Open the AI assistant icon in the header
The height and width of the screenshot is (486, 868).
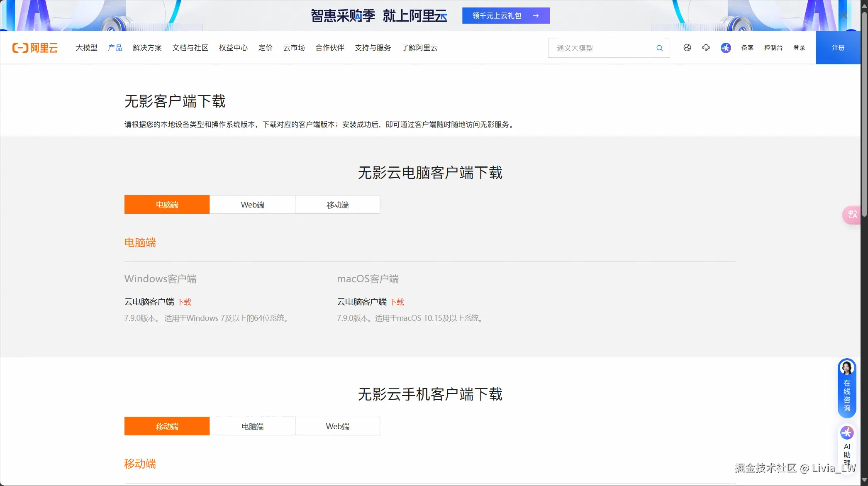coord(725,48)
